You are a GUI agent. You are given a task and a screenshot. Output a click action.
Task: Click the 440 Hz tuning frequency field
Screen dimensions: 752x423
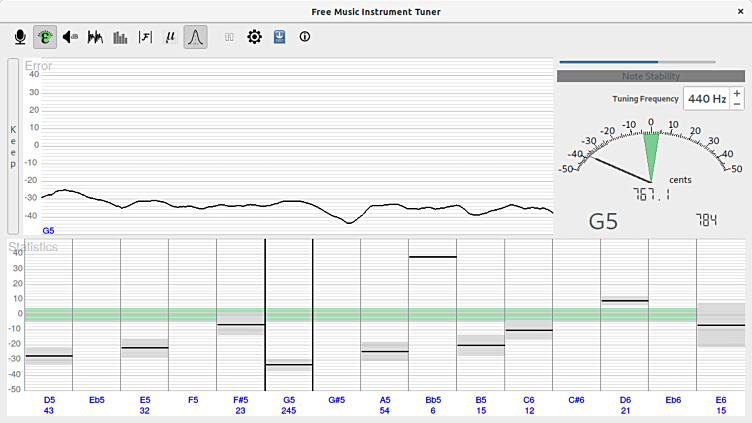pyautogui.click(x=706, y=98)
